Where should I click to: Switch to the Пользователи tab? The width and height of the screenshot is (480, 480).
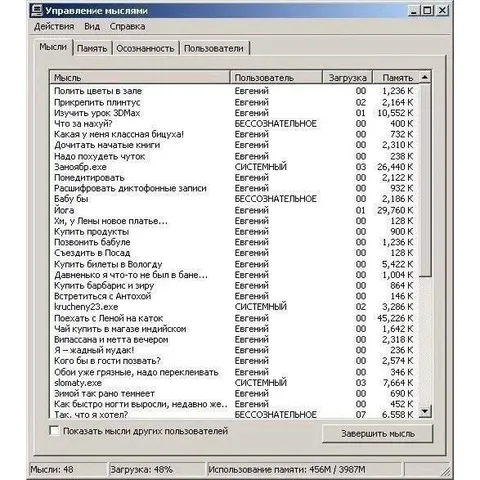click(x=214, y=49)
